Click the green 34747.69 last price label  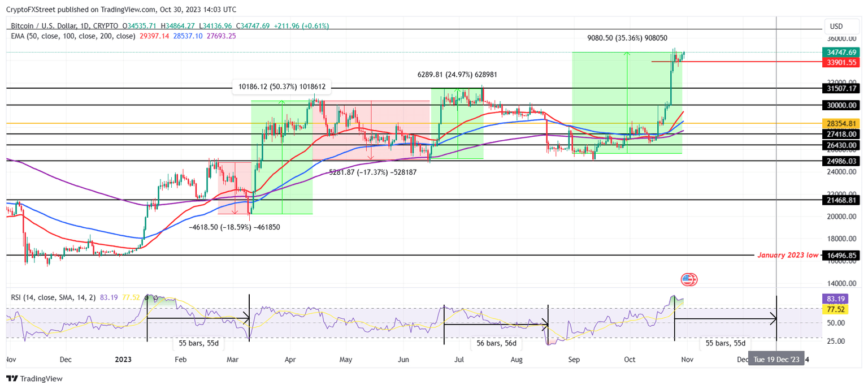click(840, 51)
